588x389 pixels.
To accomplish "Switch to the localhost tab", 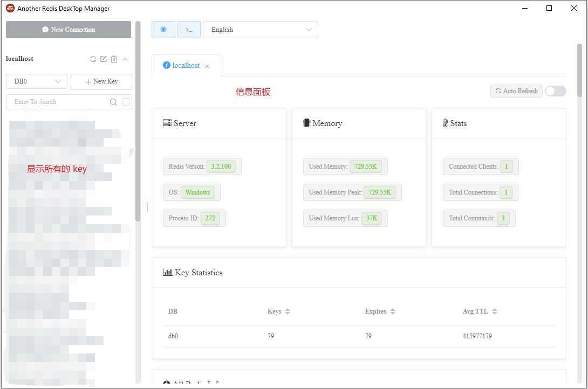I will point(186,66).
